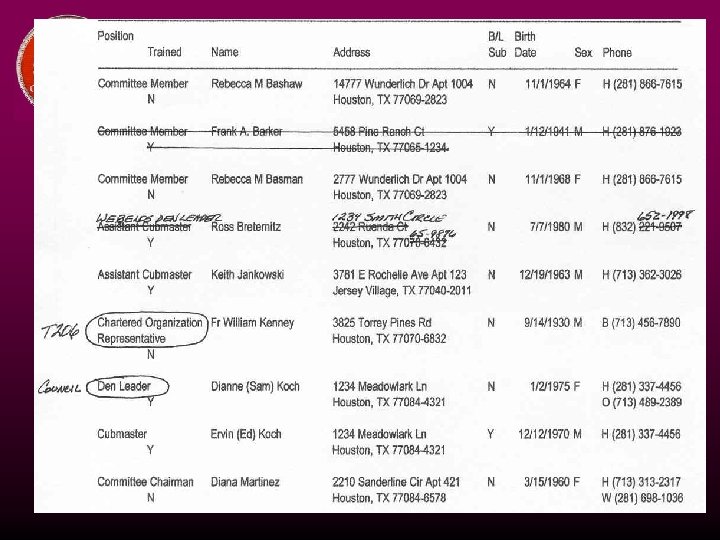Select struck-out address 2242 Ruenda Ct
The image size is (720, 540).
[x=370, y=227]
